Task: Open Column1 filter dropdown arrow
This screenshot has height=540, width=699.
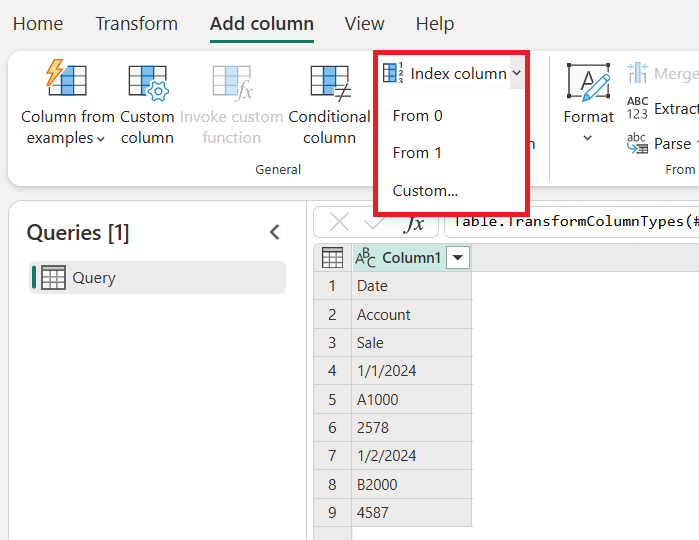Action: pos(458,258)
